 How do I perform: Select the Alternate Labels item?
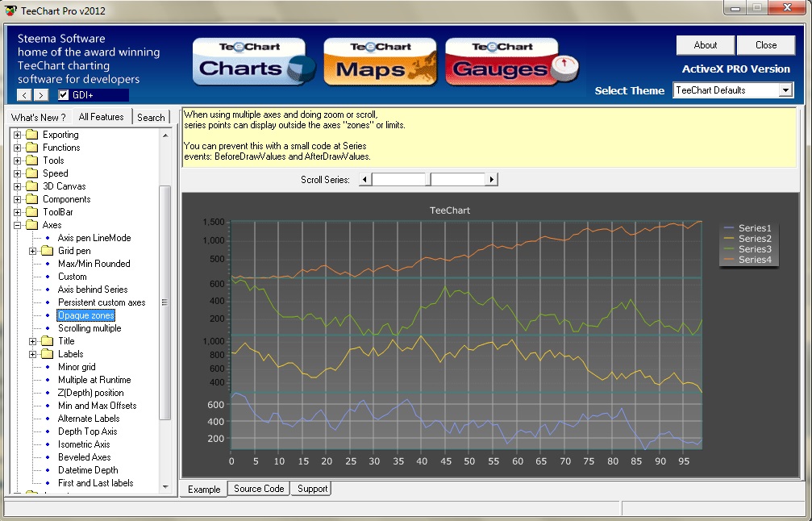pos(89,419)
